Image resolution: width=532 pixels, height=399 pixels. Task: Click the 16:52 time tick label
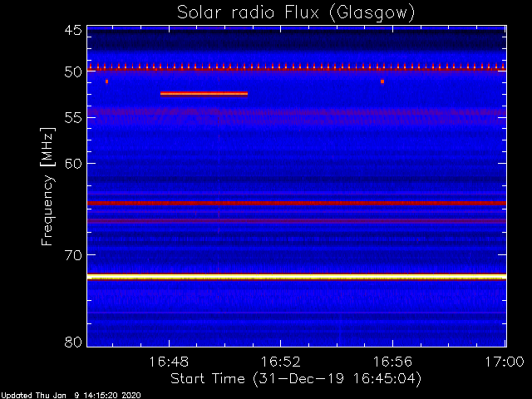point(281,362)
